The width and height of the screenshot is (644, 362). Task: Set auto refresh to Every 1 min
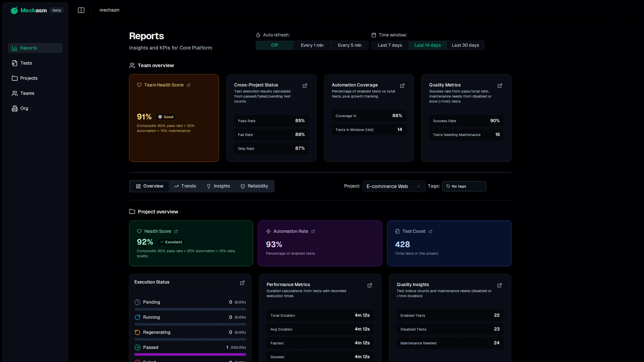click(x=312, y=45)
